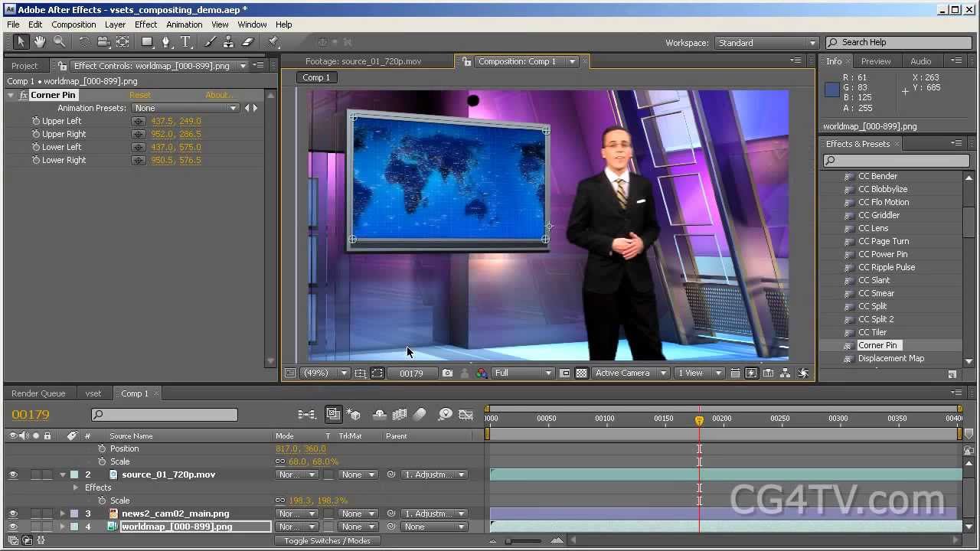
Task: Hide the source_01_720p.mov layer
Action: (13, 474)
